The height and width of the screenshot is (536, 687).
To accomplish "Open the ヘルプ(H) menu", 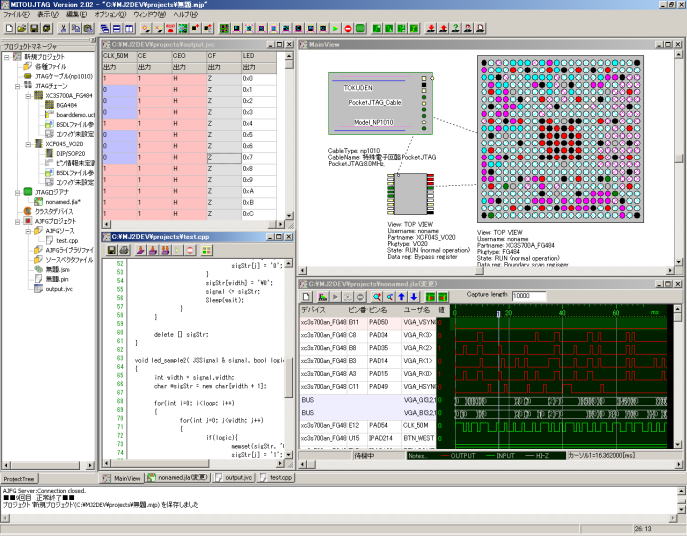I will tap(185, 14).
